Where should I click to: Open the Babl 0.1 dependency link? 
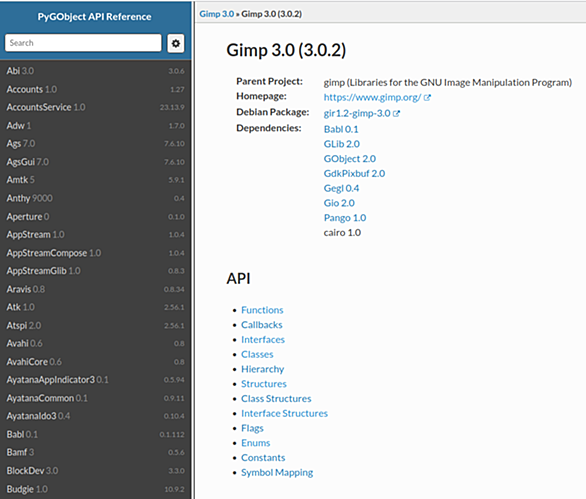click(341, 129)
